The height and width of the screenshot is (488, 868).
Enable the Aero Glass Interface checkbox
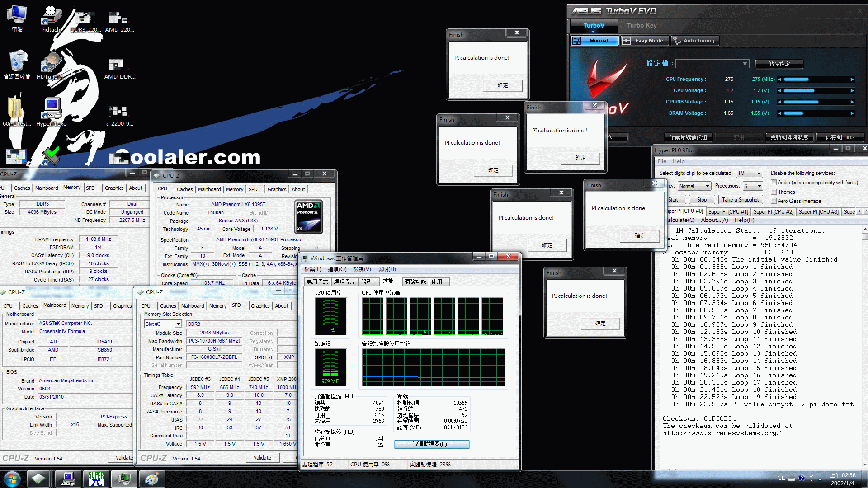pos(774,201)
